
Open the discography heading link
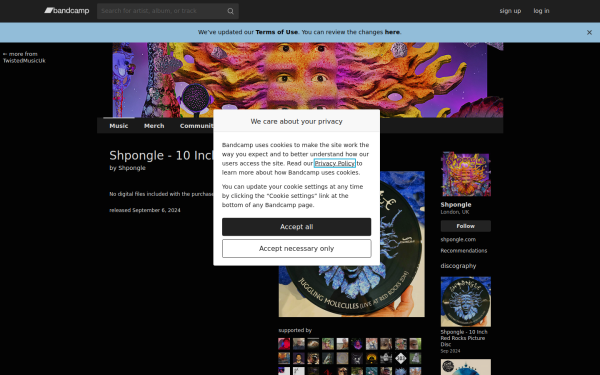(x=458, y=266)
